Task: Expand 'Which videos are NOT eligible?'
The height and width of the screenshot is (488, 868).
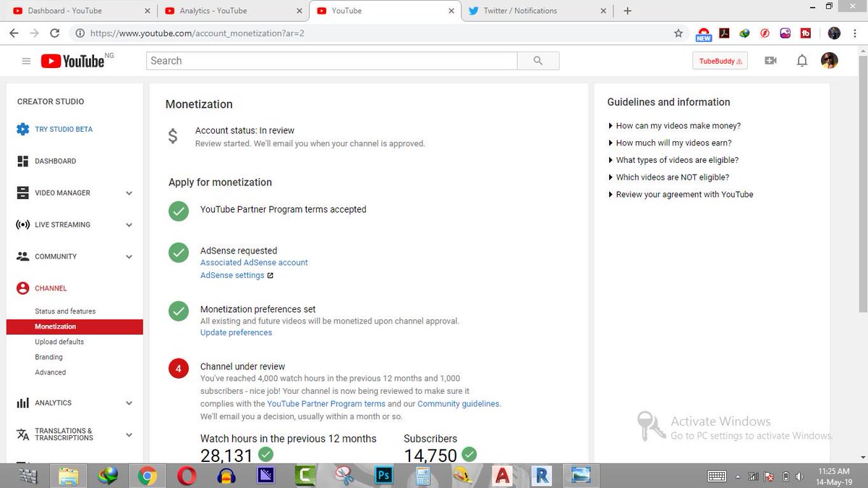Action: pos(668,177)
